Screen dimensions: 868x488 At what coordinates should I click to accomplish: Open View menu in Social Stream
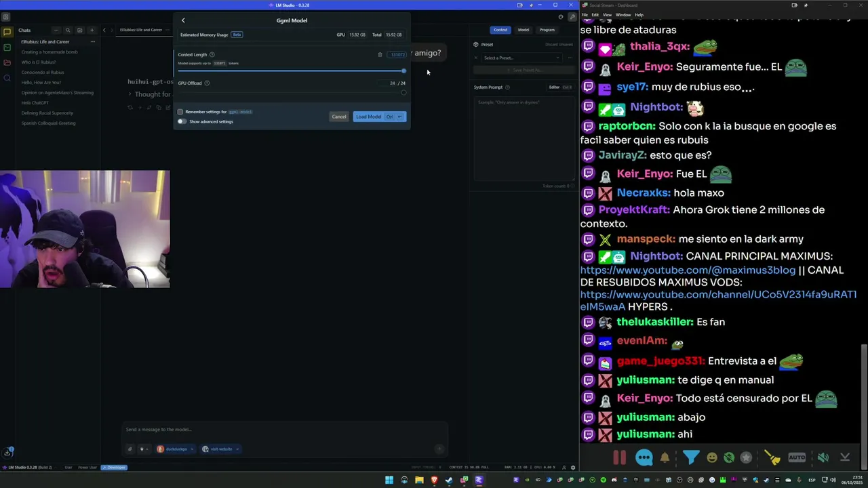[607, 14]
